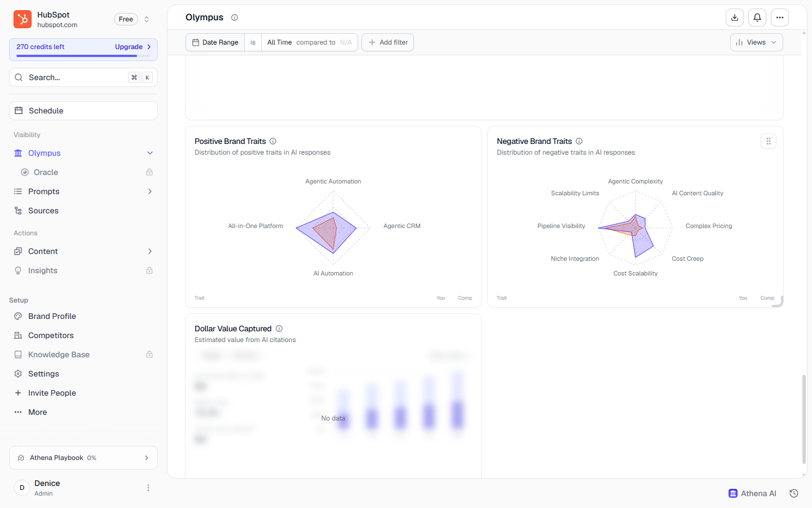
Task: Click the Pipeline Visibility radar label
Action: coord(561,226)
